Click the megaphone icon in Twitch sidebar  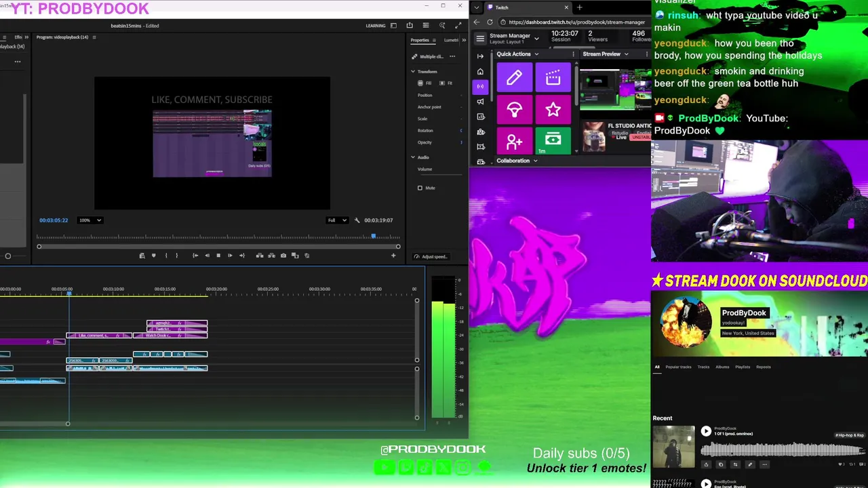coord(481,102)
